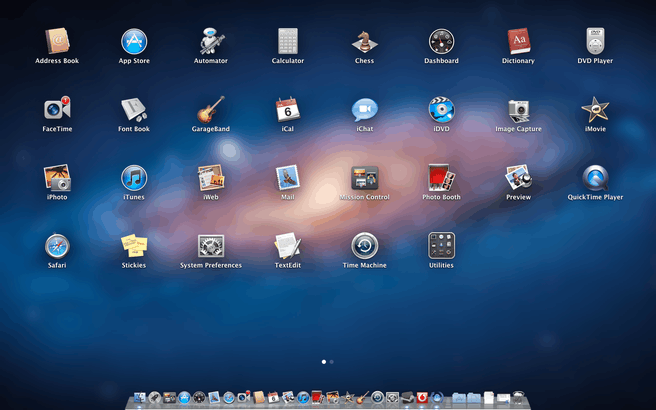
Task: Open the iDVD app
Action: click(441, 109)
